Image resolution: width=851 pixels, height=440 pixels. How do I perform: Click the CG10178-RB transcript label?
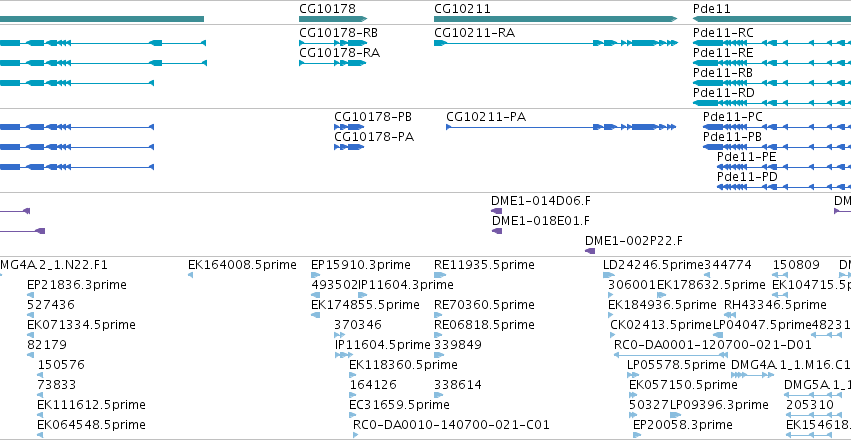coord(338,33)
